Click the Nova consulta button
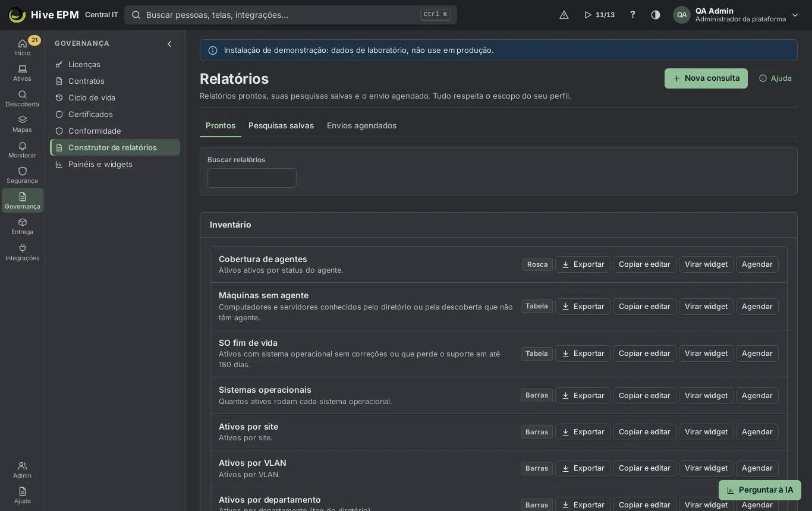Image resolution: width=812 pixels, height=511 pixels. 706,78
